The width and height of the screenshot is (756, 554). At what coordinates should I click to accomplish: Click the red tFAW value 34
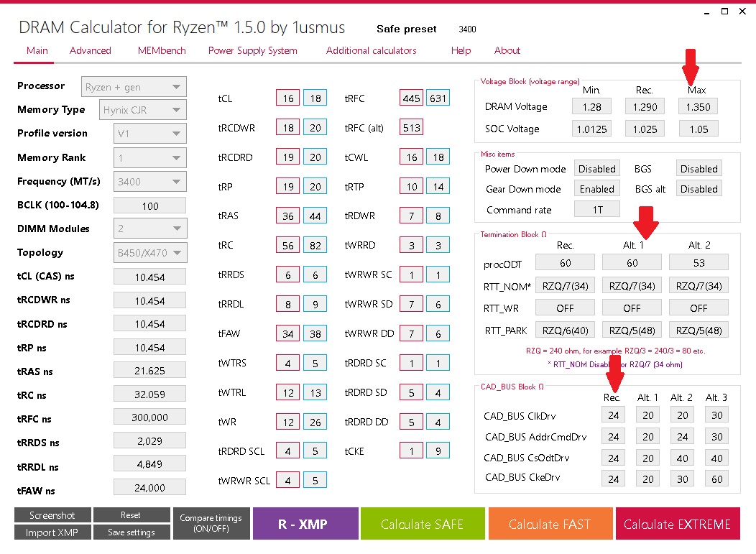point(288,333)
